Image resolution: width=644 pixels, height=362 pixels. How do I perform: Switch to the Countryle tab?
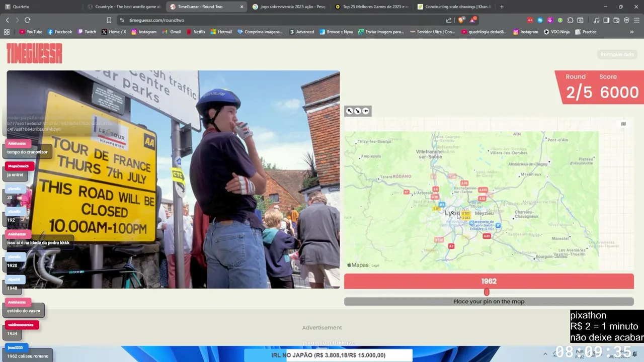[124, 7]
